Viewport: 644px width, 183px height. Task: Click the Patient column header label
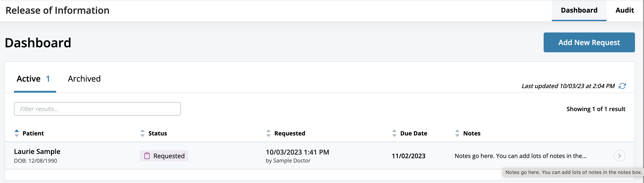pyautogui.click(x=33, y=133)
